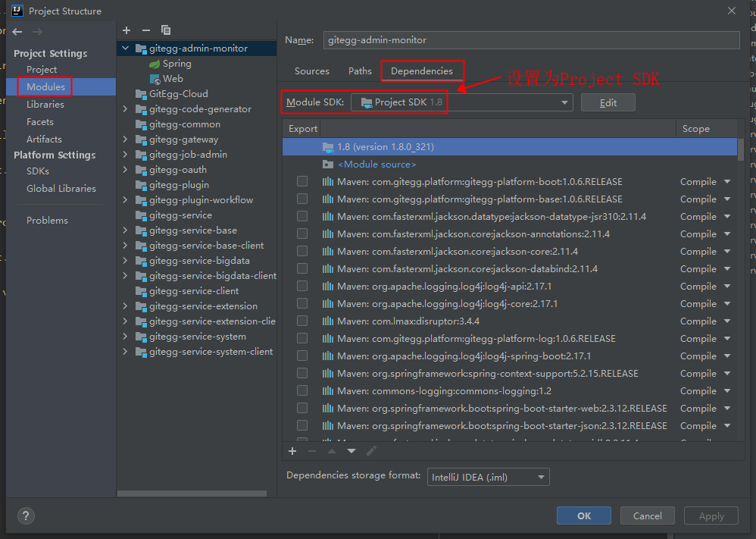Check export for log4j-core dependency
The height and width of the screenshot is (539, 756).
(x=302, y=303)
